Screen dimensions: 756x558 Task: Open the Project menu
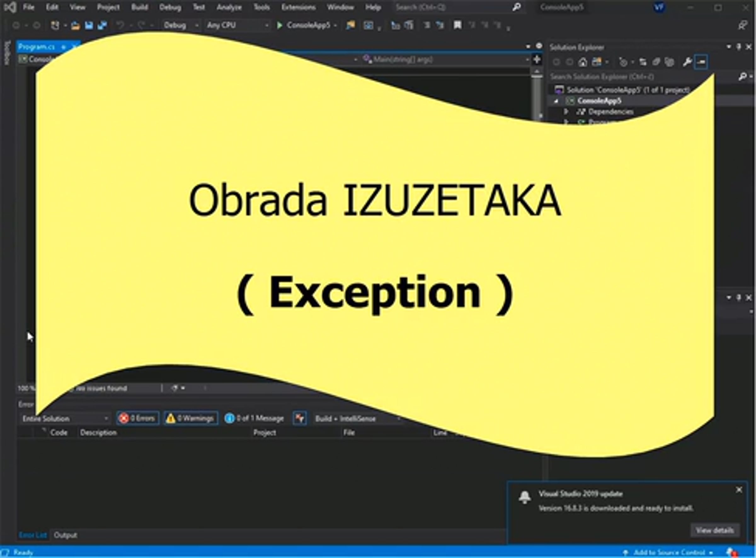click(108, 7)
